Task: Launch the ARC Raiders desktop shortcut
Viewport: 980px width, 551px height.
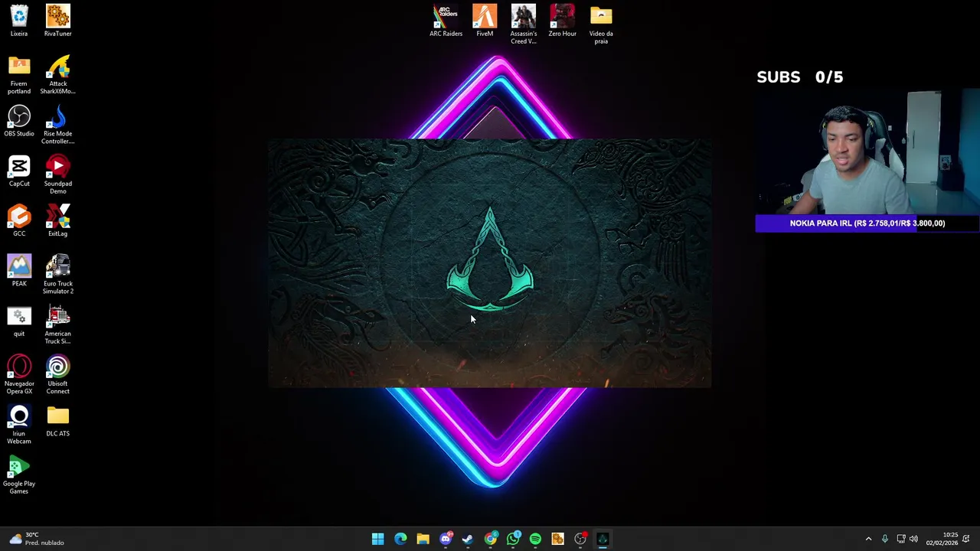Action: click(x=446, y=21)
